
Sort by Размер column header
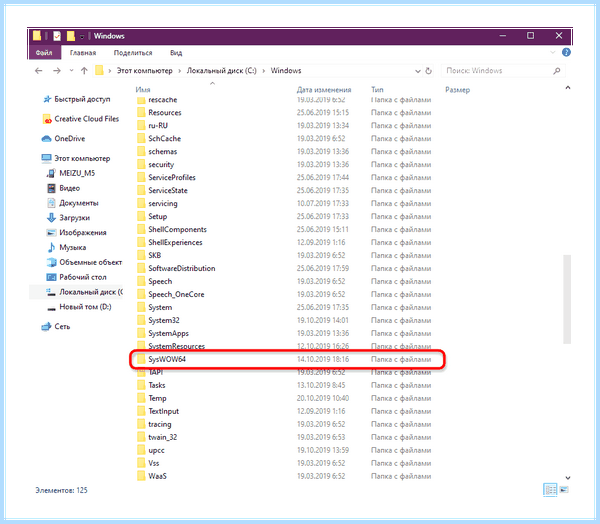[457, 90]
